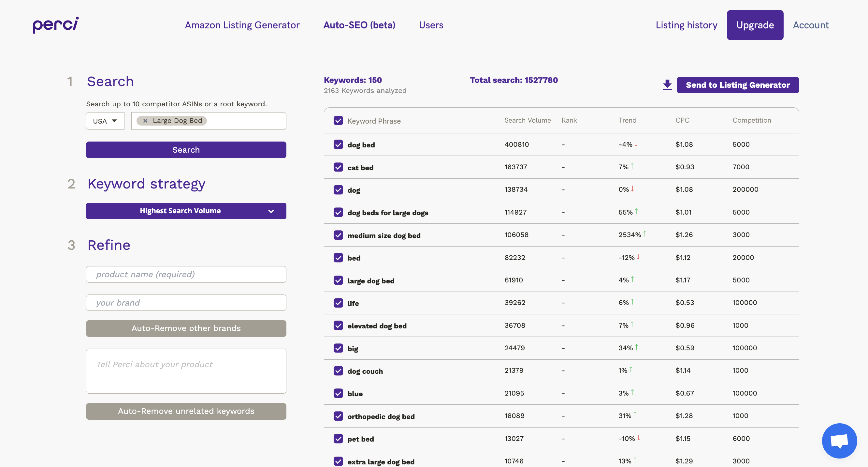Open Amazon Listing Generator page
The width and height of the screenshot is (868, 467).
pyautogui.click(x=242, y=25)
